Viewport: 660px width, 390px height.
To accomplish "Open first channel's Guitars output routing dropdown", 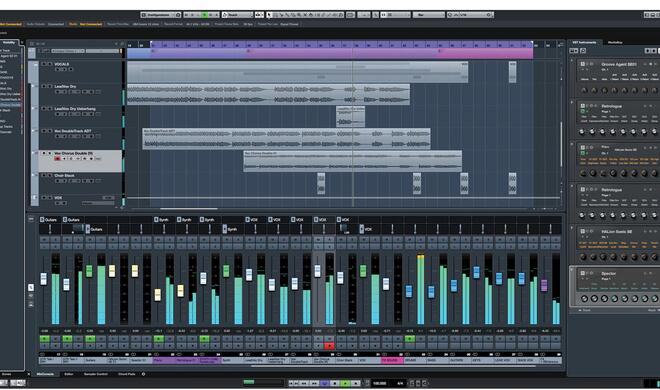I will pyautogui.click(x=50, y=220).
